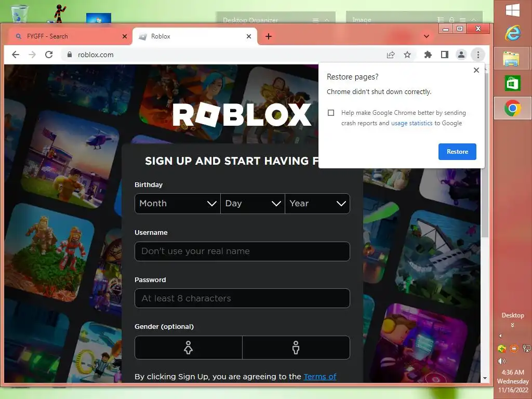Viewport: 532px width, 399px height.
Task: Select the female gender icon
Action: tap(188, 348)
